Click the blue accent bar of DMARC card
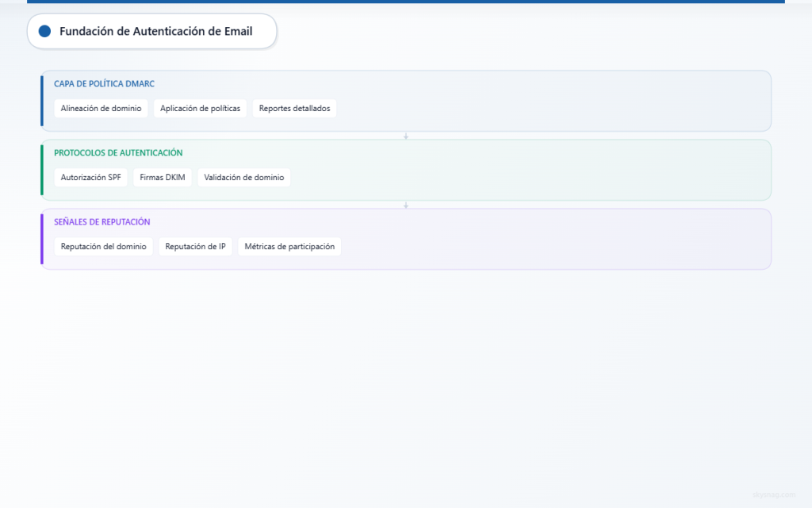 tap(42, 101)
